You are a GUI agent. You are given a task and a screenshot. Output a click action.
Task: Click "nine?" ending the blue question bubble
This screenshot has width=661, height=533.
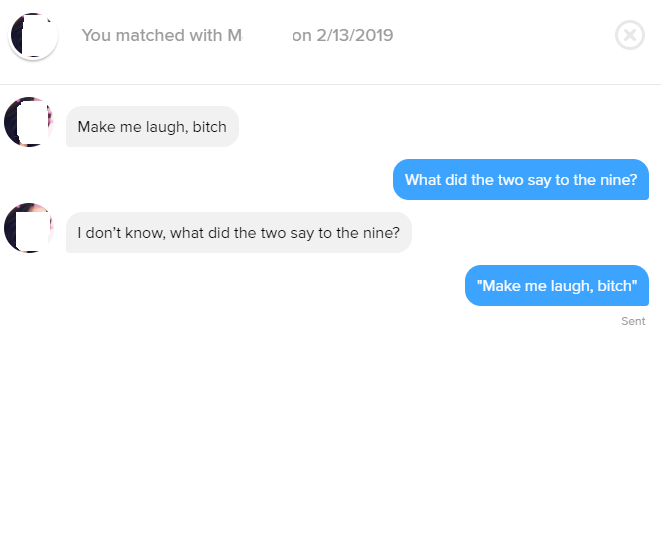tap(617, 180)
